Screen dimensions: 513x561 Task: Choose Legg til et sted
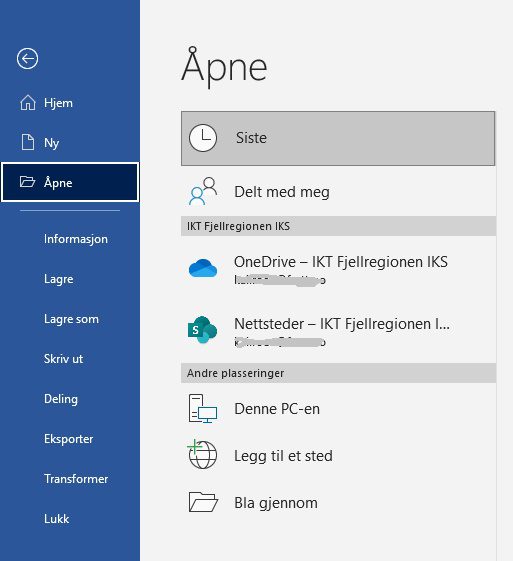click(x=338, y=455)
